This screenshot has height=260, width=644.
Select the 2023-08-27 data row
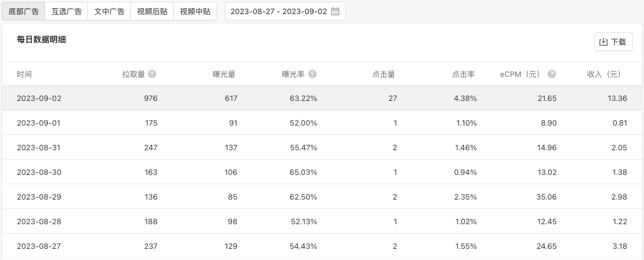(x=322, y=246)
